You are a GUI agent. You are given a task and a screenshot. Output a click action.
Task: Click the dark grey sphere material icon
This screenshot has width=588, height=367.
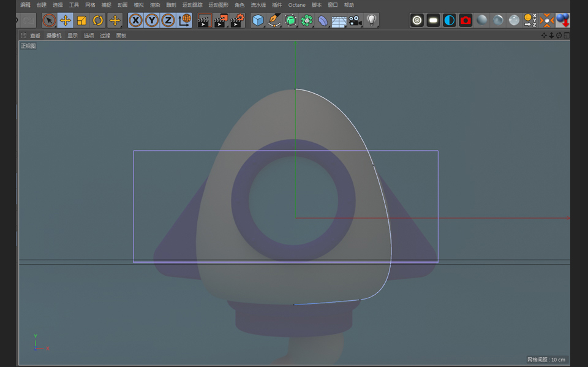coord(482,20)
